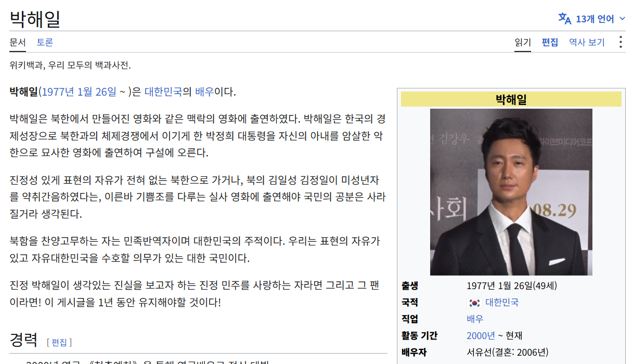Screen dimensions: 633x364
Task: Click the 편집 link beside 경력 heading
Action: coord(59,342)
